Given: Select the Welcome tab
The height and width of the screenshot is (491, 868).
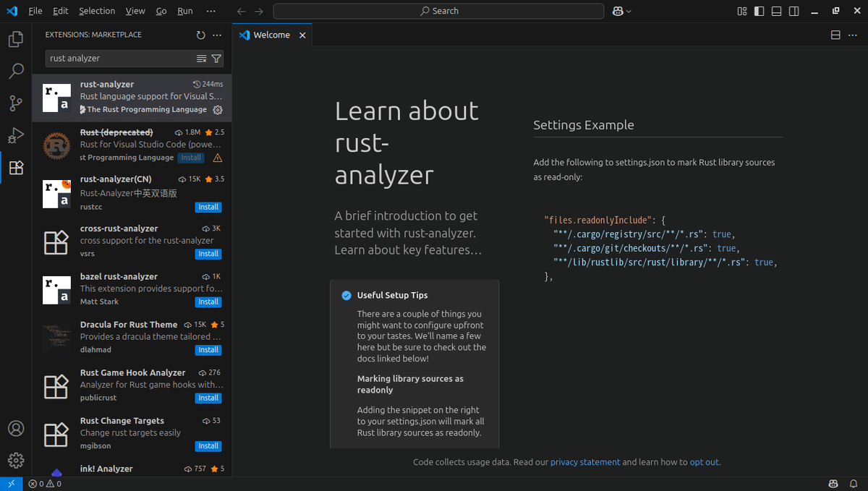Looking at the screenshot, I should 271,34.
